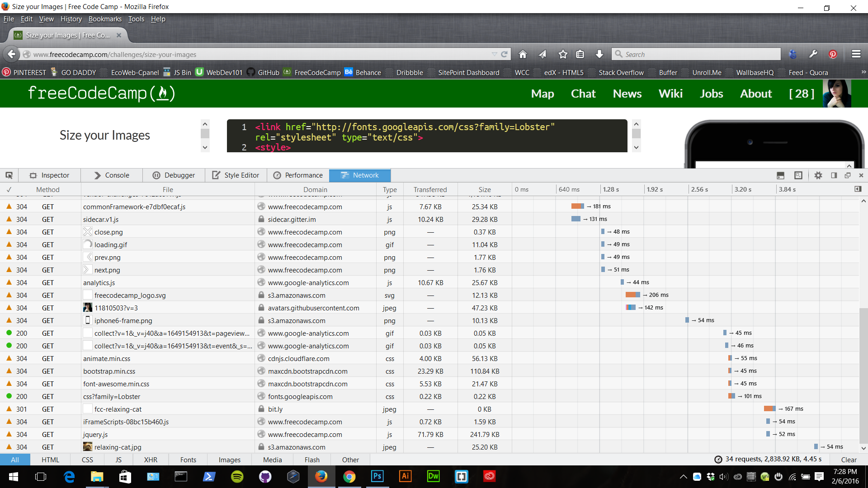Select the jquery.js request row

point(429,434)
